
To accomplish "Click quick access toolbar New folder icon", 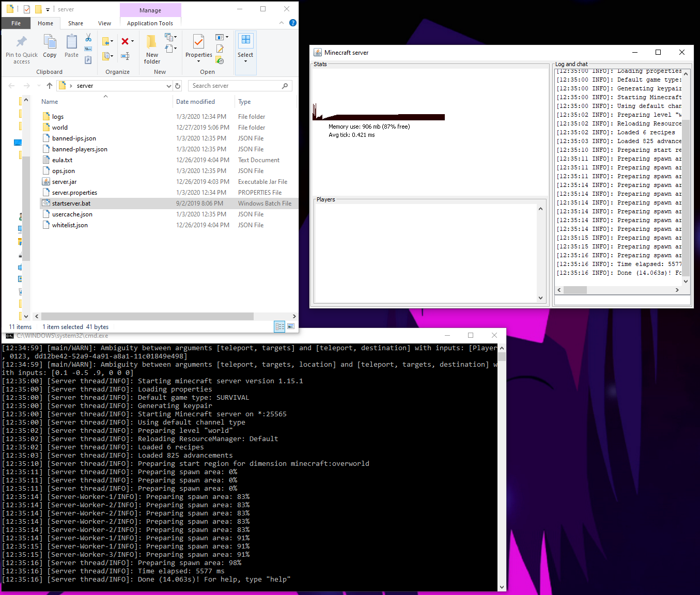I will click(38, 9).
